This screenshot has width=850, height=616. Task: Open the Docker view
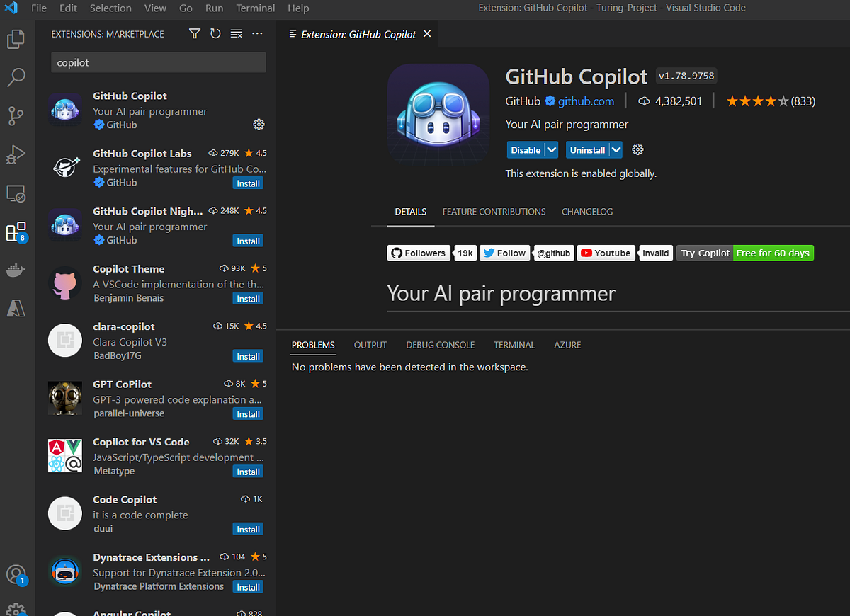click(x=16, y=269)
